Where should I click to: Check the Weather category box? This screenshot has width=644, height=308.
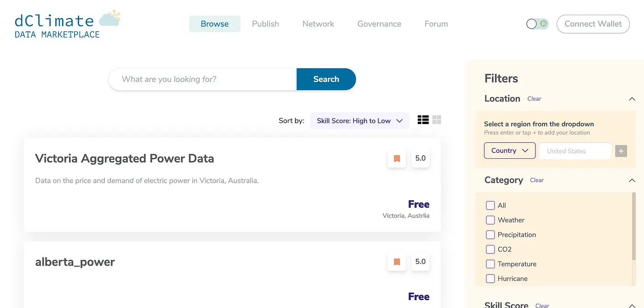tap(490, 220)
